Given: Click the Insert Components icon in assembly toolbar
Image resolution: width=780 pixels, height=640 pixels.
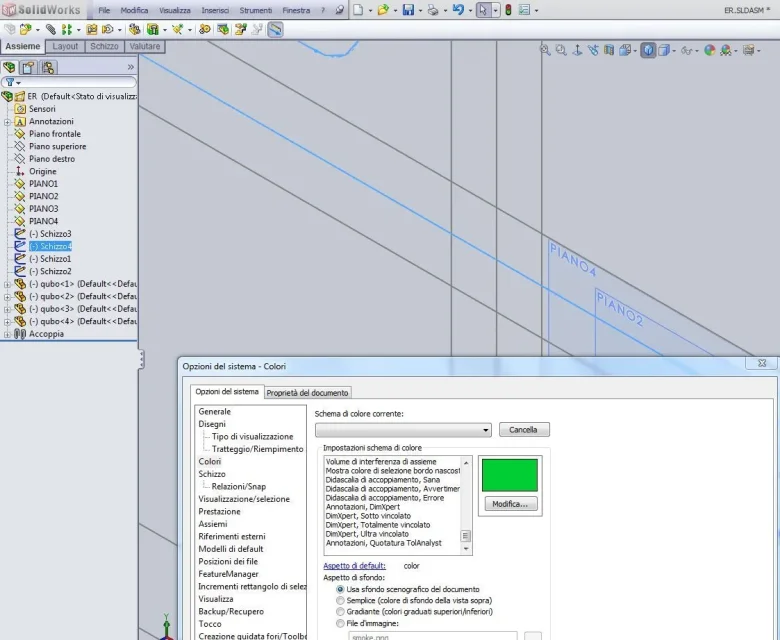Looking at the screenshot, I should click(25, 30).
